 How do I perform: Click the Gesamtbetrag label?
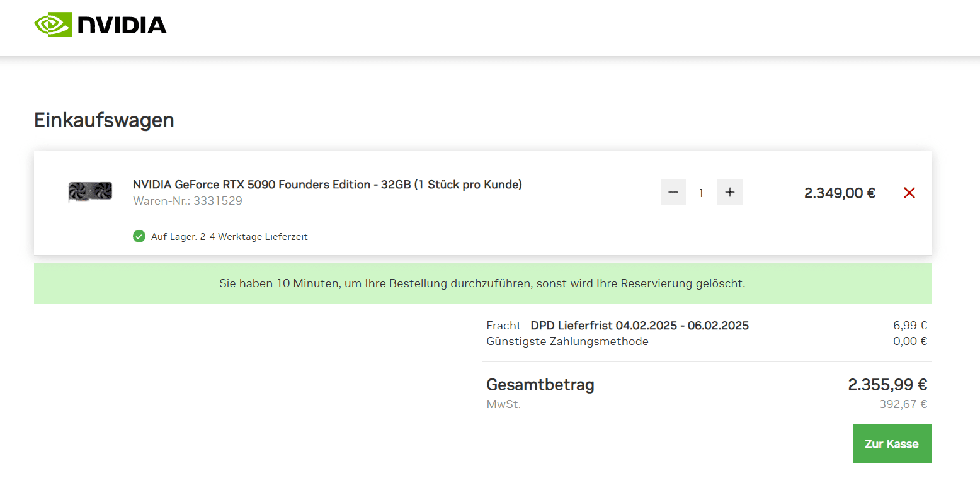point(540,384)
